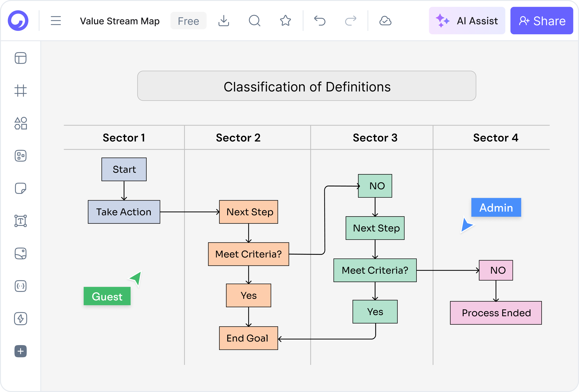Select the green Next Step node
Image resolution: width=579 pixels, height=392 pixels.
(375, 228)
